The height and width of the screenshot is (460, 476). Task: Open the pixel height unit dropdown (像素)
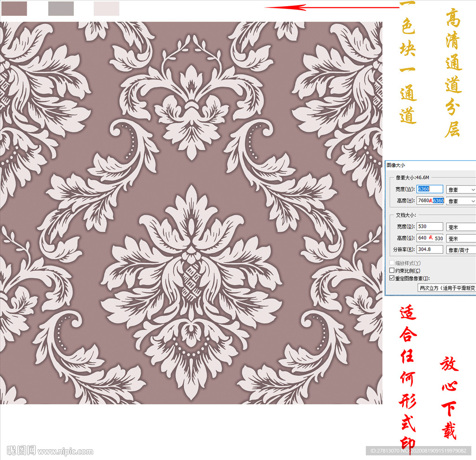pyautogui.click(x=461, y=201)
